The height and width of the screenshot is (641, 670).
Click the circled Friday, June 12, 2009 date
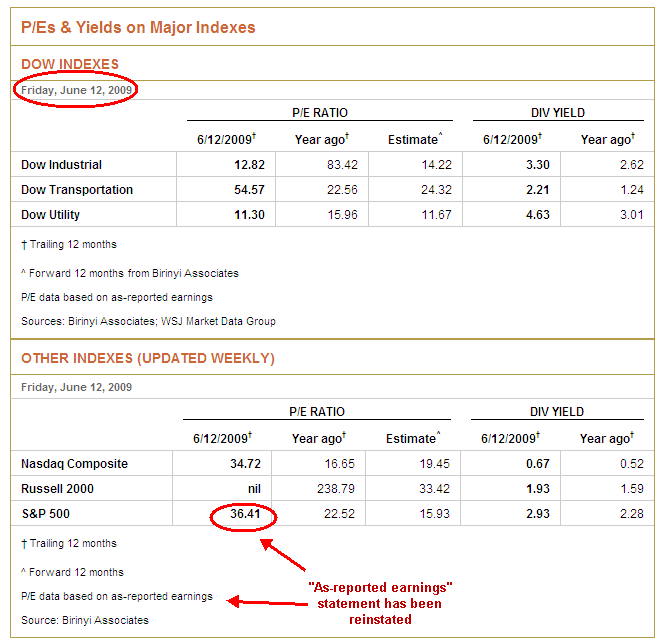pyautogui.click(x=77, y=88)
